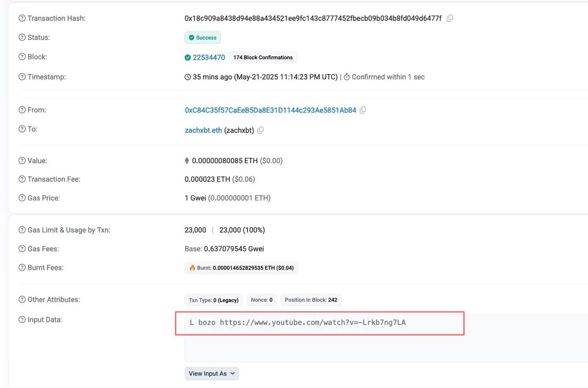Viewport: 588px width, 388px height.
Task: Click help icon beside Burnt Fees
Action: click(x=22, y=268)
